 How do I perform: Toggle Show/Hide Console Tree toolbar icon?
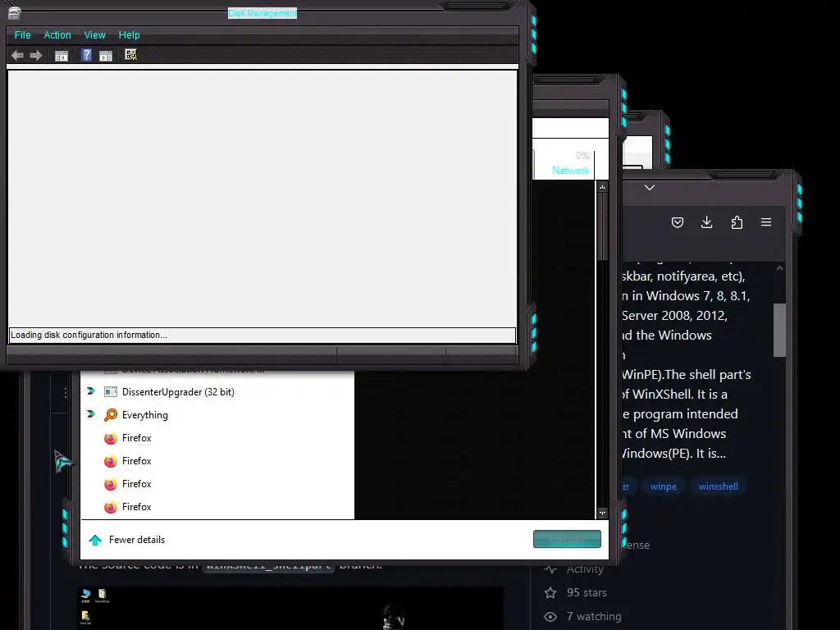pyautogui.click(x=62, y=55)
